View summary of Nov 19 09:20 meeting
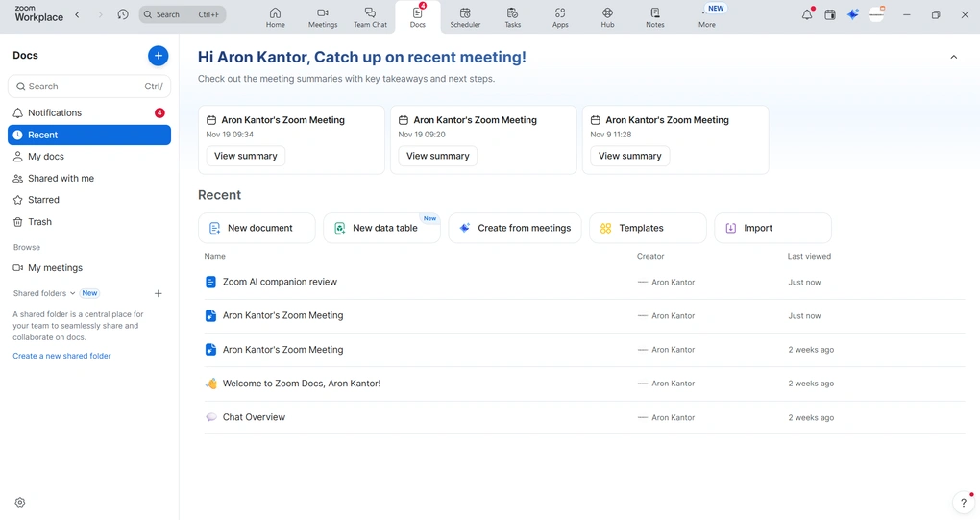The height and width of the screenshot is (520, 980). [x=437, y=156]
